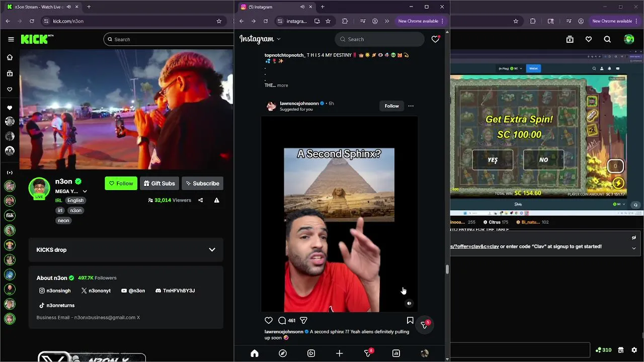Open Instagram profile avatar in bottom nav
Screen dimensions: 644x362
click(425, 353)
